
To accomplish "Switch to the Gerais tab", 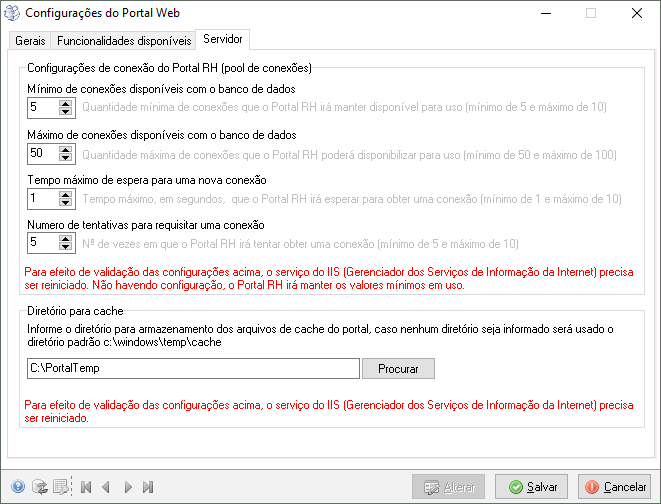I will (x=29, y=41).
